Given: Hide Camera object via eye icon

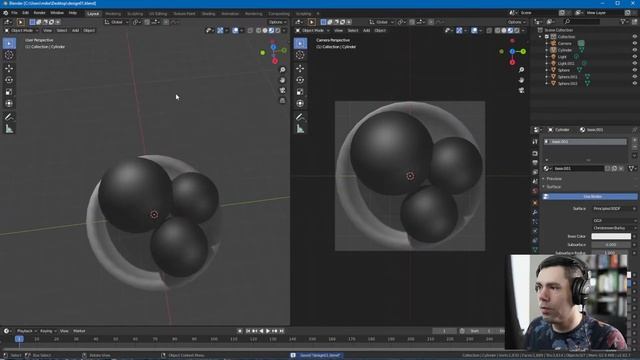Looking at the screenshot, I should coord(635,43).
